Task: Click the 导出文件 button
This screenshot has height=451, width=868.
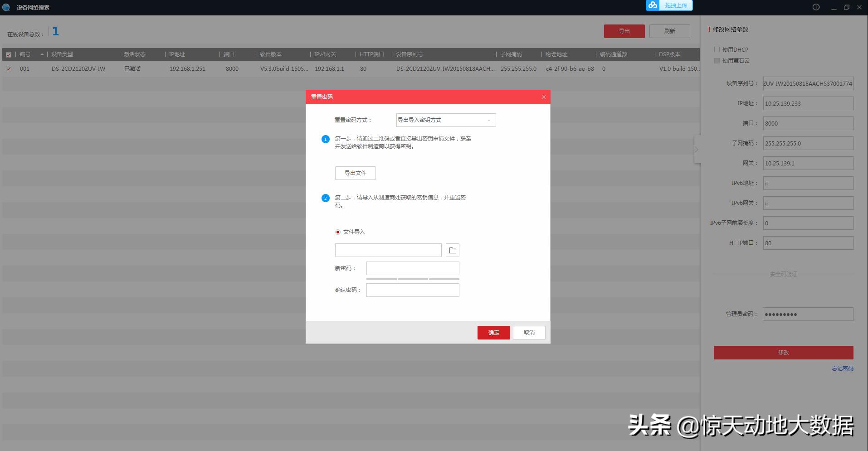Action: pyautogui.click(x=355, y=173)
